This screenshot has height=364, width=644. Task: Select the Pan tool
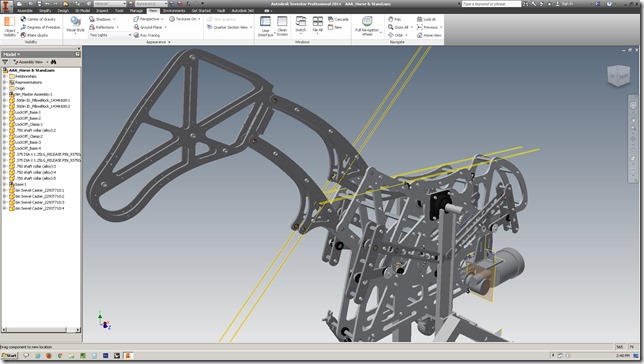pos(395,19)
